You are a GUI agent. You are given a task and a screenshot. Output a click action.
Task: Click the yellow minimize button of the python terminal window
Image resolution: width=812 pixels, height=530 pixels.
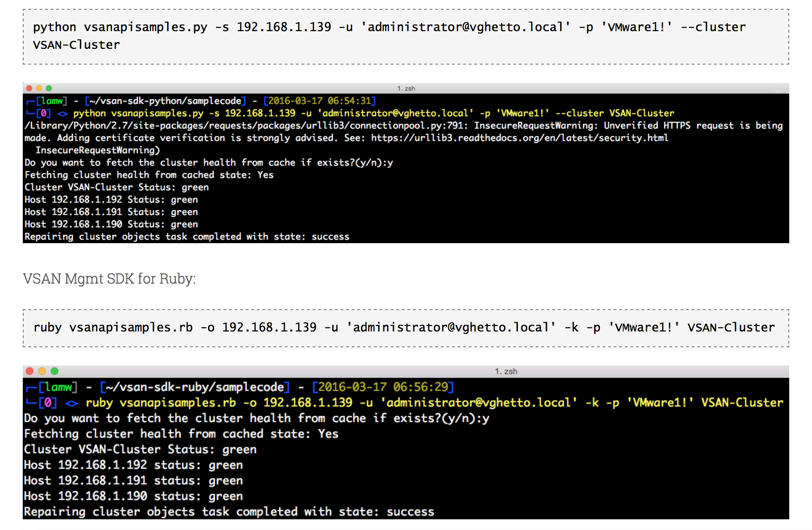pos(39,88)
